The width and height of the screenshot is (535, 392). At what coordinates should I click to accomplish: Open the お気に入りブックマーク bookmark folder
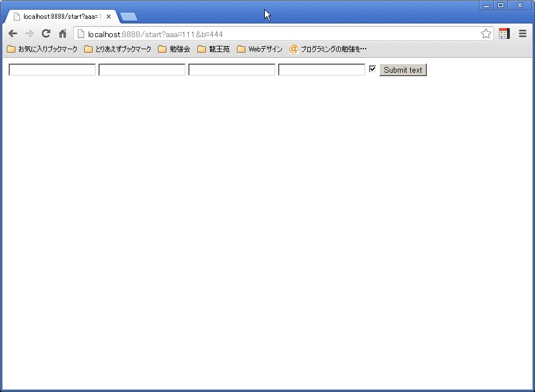[42, 49]
